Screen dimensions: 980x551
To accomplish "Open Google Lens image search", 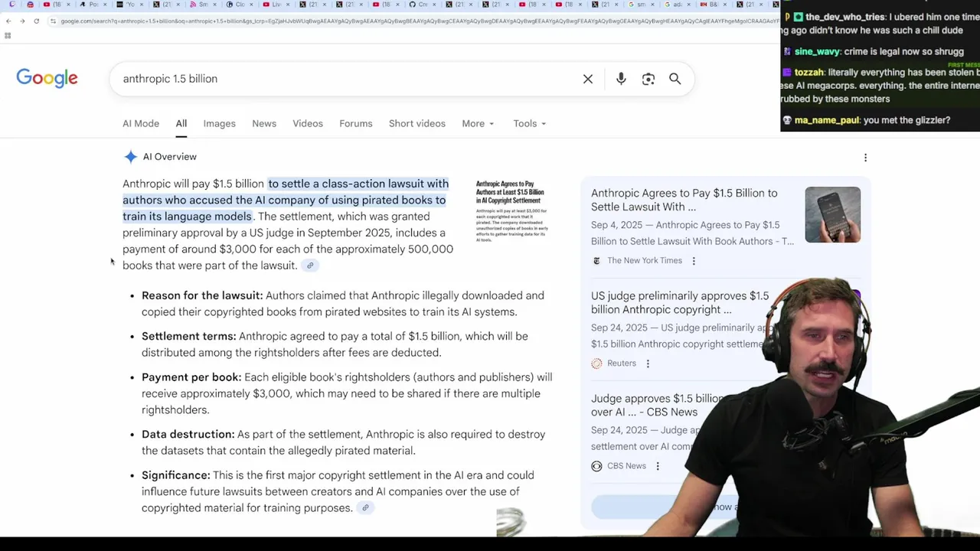I will click(x=648, y=79).
